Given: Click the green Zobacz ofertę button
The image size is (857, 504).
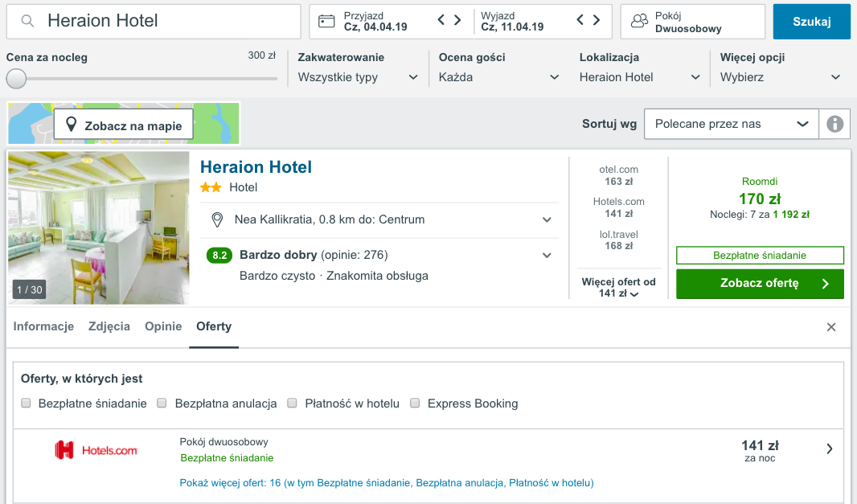Looking at the screenshot, I should coord(760,284).
